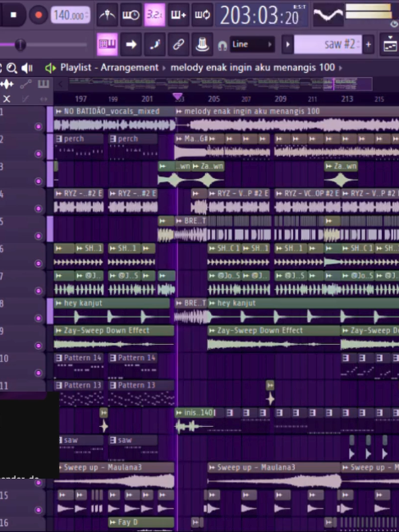
Task: Toggle the metronome icon
Action: click(107, 15)
